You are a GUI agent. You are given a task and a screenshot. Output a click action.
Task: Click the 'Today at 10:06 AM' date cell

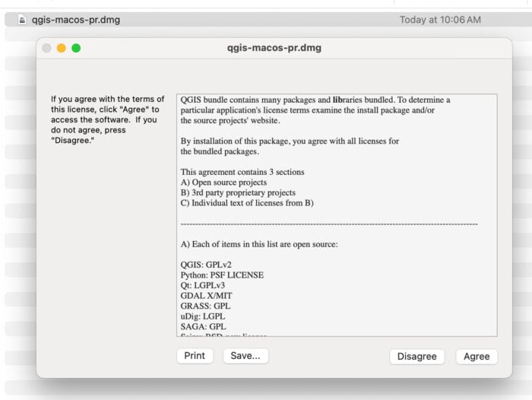tap(440, 20)
